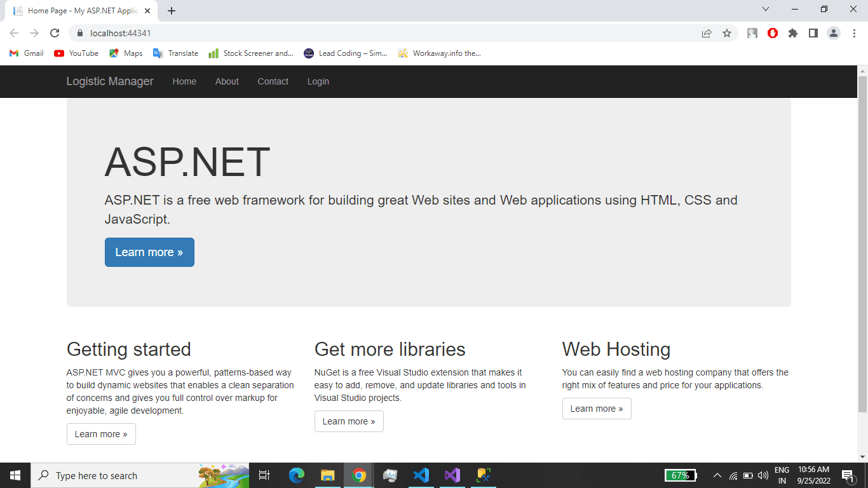
Task: Click the Logistic Manager brand link
Action: pyautogui.click(x=110, y=81)
